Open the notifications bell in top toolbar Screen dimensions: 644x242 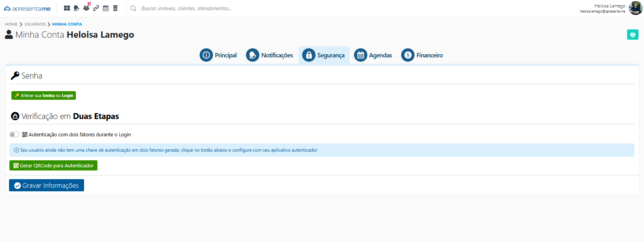pyautogui.click(x=77, y=8)
